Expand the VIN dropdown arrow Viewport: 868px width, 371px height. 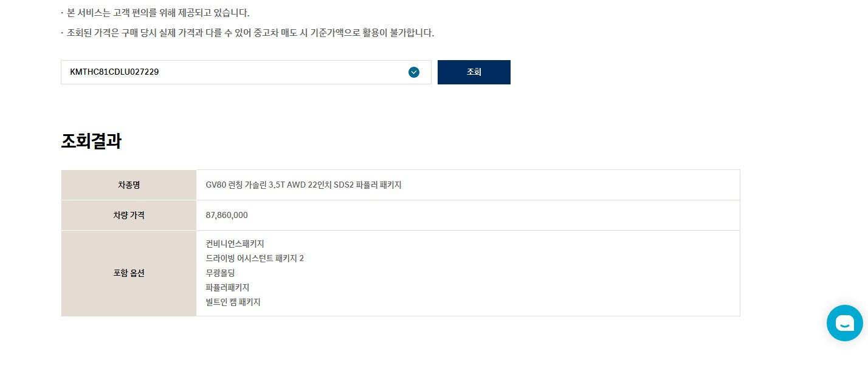click(x=414, y=72)
